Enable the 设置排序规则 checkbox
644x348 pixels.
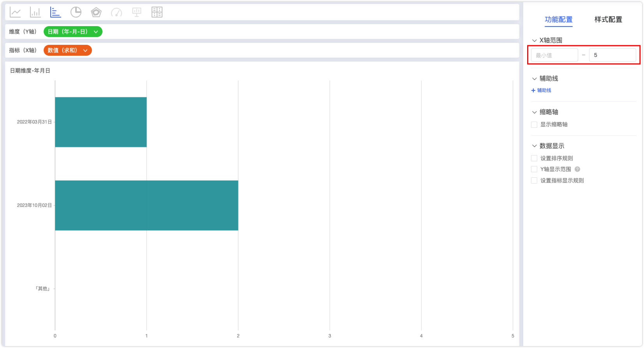[534, 158]
